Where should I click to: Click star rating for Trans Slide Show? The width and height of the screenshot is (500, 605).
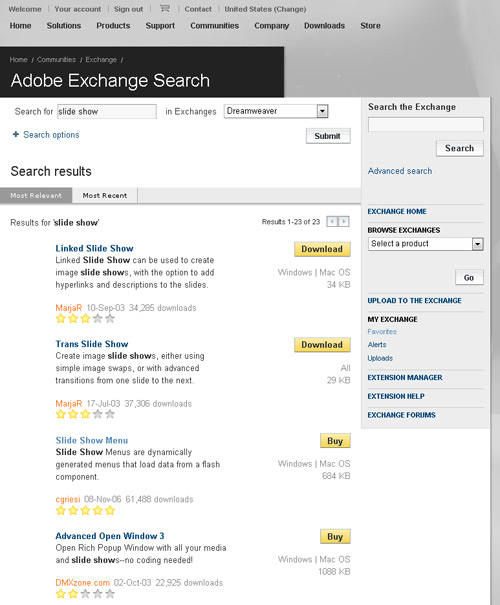click(x=85, y=414)
